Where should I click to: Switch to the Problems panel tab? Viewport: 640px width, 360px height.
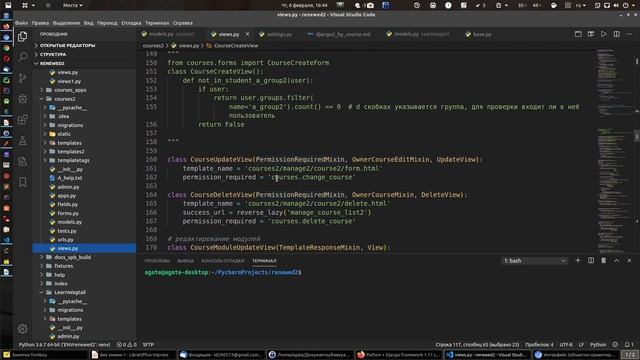157,260
